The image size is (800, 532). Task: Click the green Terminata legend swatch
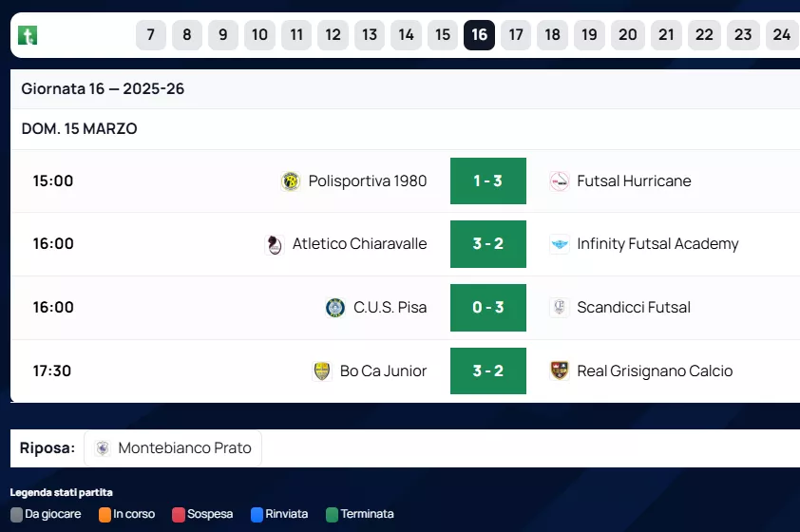tap(332, 515)
